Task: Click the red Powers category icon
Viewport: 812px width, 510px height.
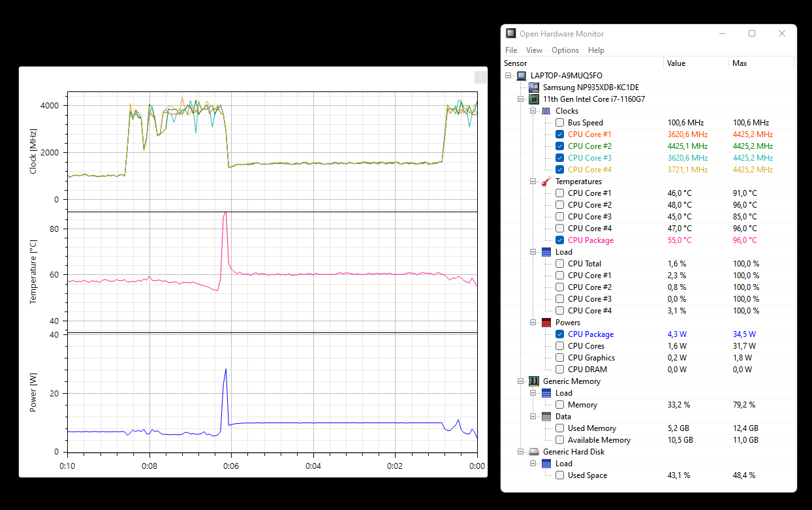Action: [546, 323]
